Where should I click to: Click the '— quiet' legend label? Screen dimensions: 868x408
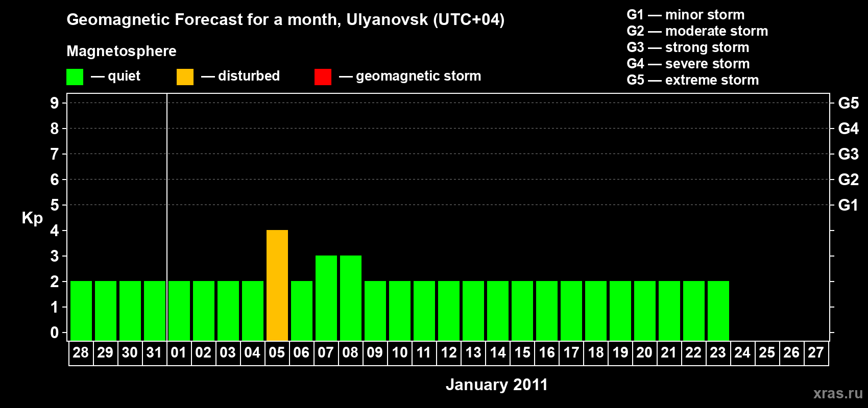(115, 76)
